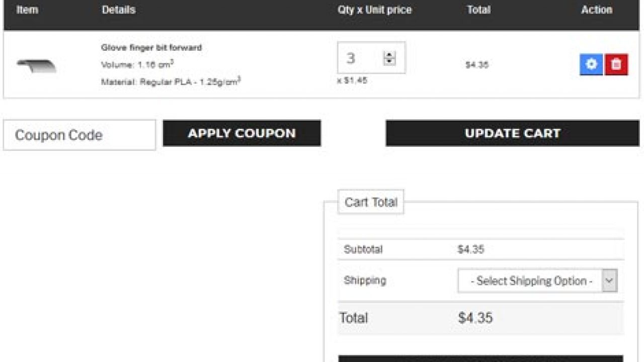Click into the Coupon Code field
The image size is (644, 362).
click(x=79, y=135)
